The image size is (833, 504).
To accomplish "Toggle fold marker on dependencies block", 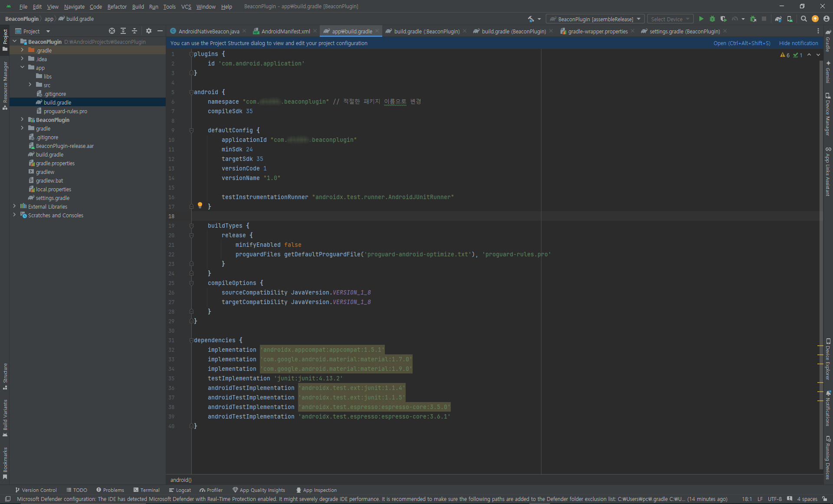I will (x=191, y=340).
